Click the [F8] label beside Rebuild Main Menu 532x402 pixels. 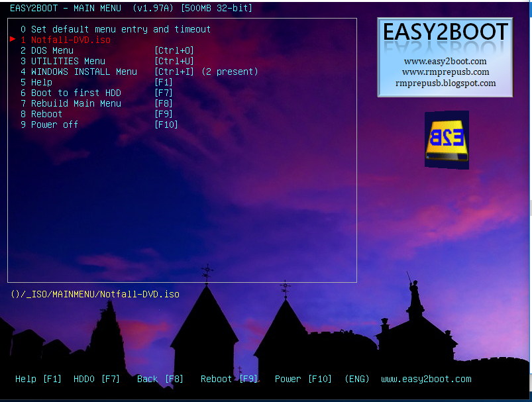pyautogui.click(x=164, y=103)
